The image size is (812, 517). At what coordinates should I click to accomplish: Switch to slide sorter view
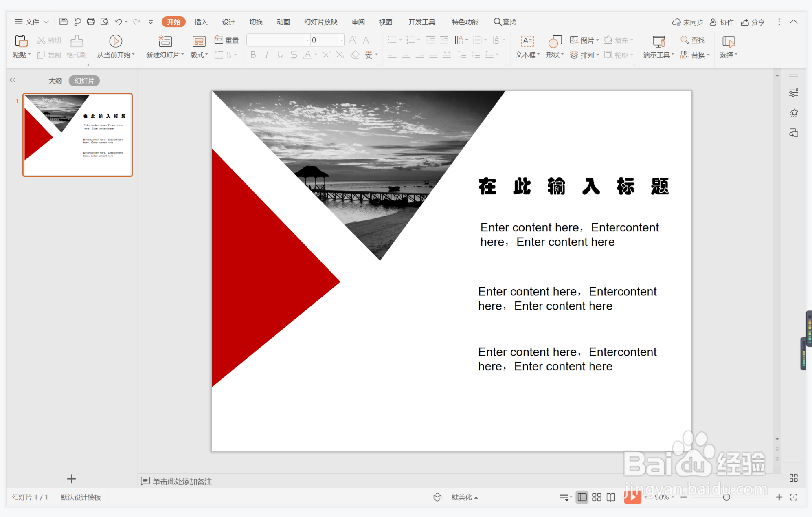coord(597,497)
